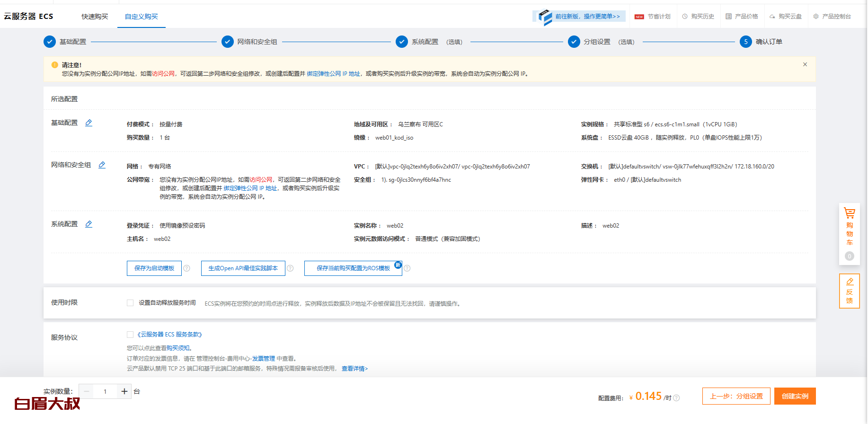Check the 云服务器 ECS 服务条款 agreement box
This screenshot has height=424, width=868.
130,335
